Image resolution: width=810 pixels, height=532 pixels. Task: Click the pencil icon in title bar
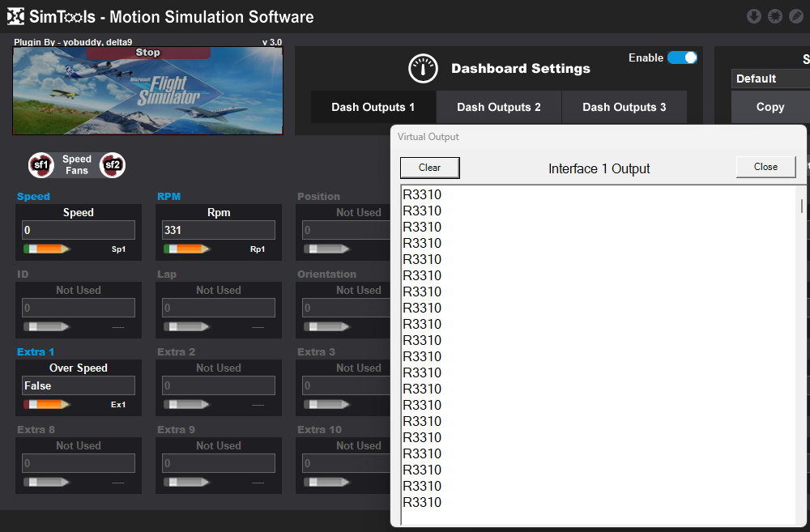(x=796, y=16)
